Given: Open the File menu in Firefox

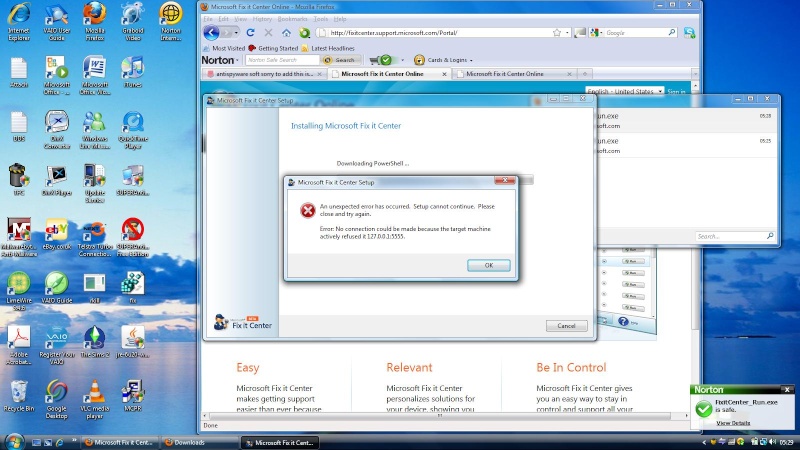Looking at the screenshot, I should [208, 19].
